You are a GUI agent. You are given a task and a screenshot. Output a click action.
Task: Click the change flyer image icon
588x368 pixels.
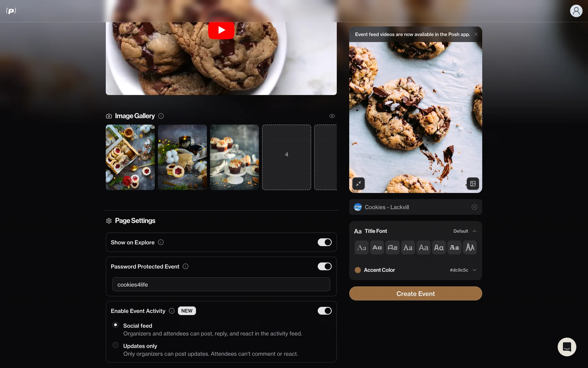(x=473, y=184)
